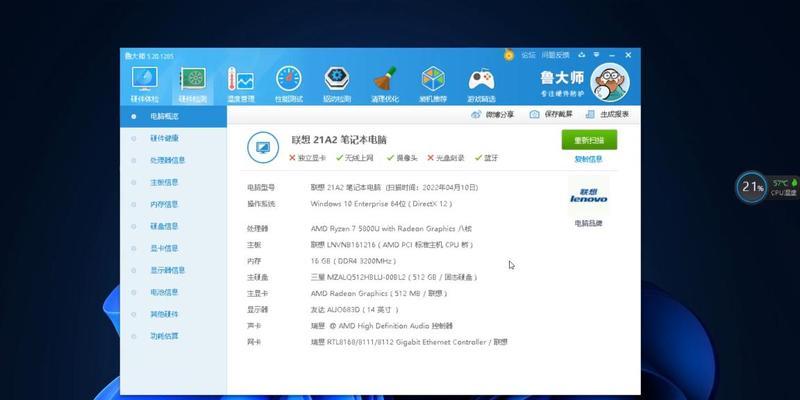Open the title bar dropdown menu arrow
The height and width of the screenshot is (400, 800).
(596, 55)
